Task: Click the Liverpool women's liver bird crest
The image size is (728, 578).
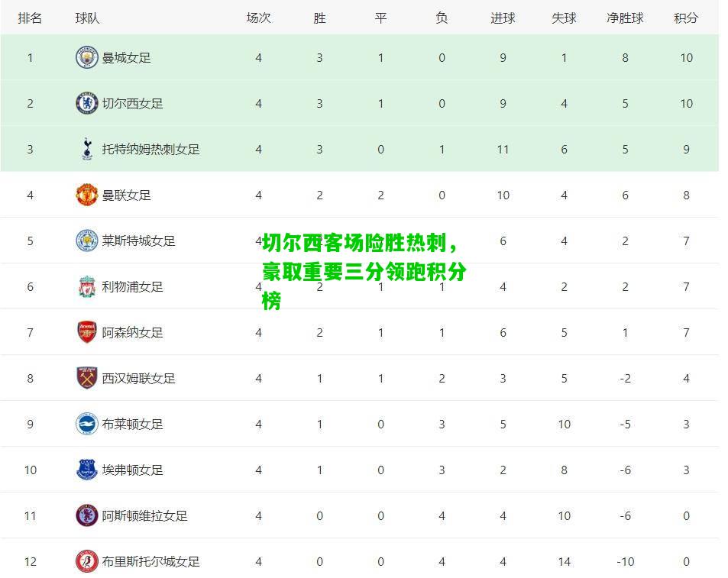Action: coord(87,286)
